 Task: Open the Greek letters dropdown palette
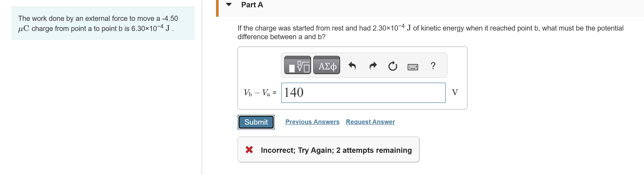point(326,65)
